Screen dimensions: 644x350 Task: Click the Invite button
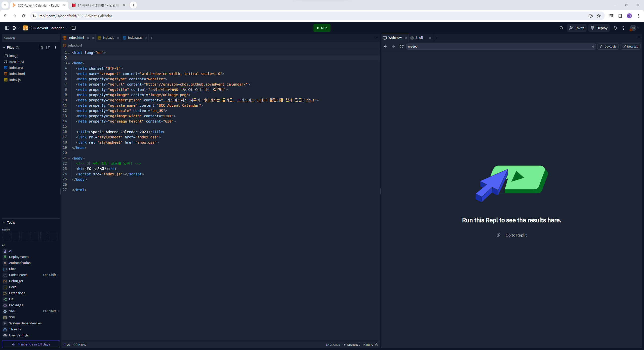coord(577,28)
